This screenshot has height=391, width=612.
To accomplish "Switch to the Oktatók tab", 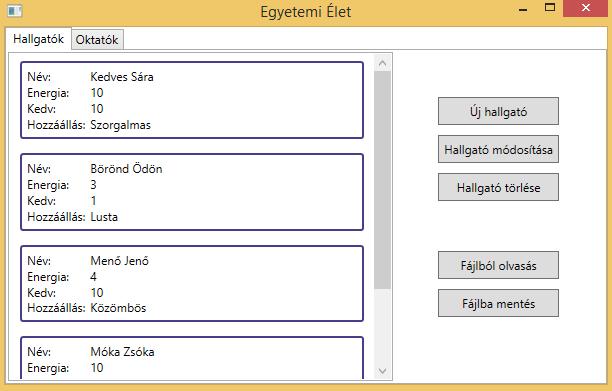I will [x=97, y=40].
